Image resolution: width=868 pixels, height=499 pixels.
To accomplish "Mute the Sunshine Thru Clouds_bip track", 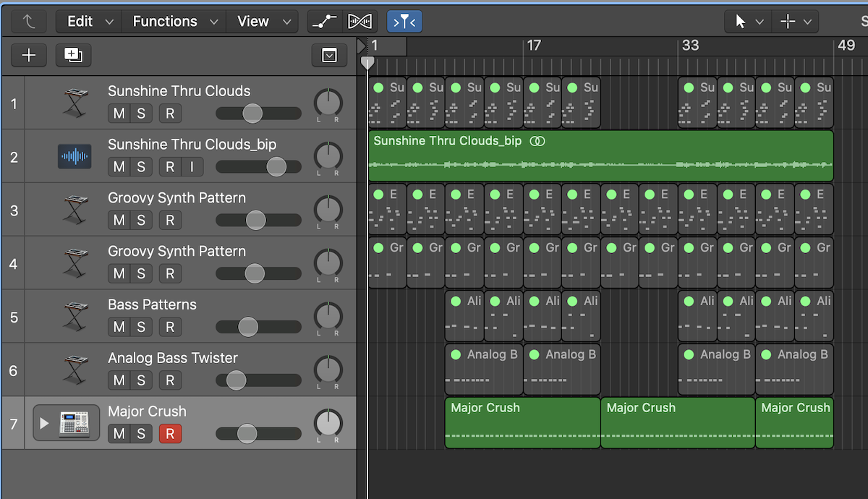I will [x=119, y=167].
